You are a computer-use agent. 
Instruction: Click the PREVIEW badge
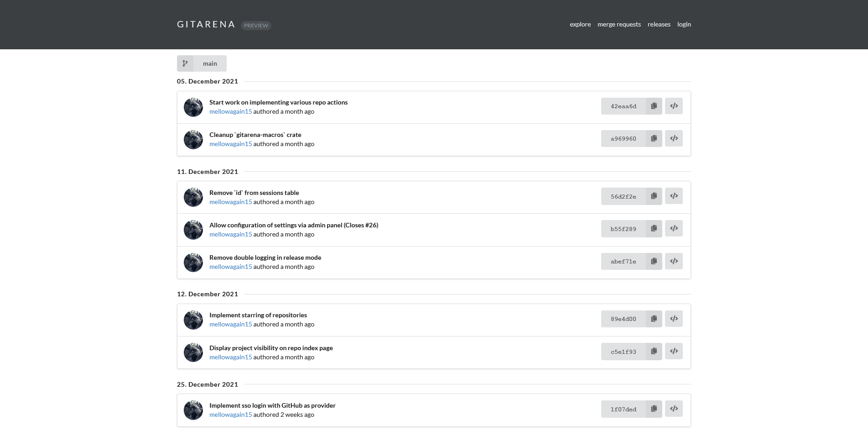[x=256, y=26]
